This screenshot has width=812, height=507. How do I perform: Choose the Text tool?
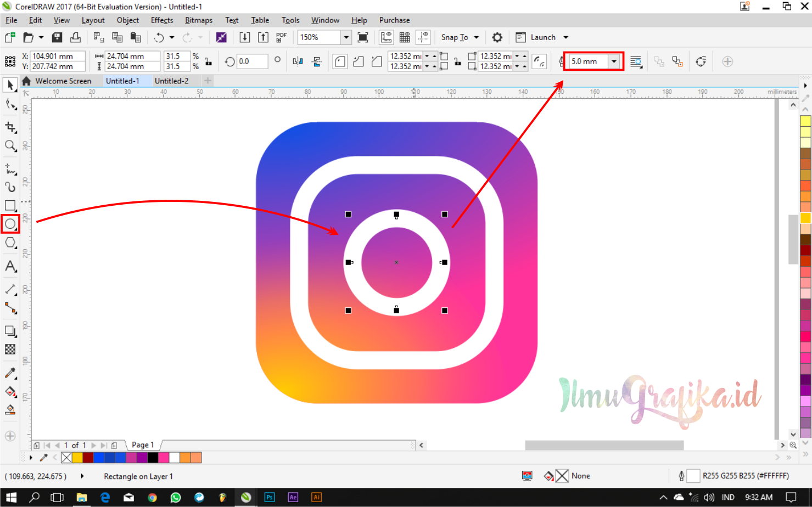point(10,267)
